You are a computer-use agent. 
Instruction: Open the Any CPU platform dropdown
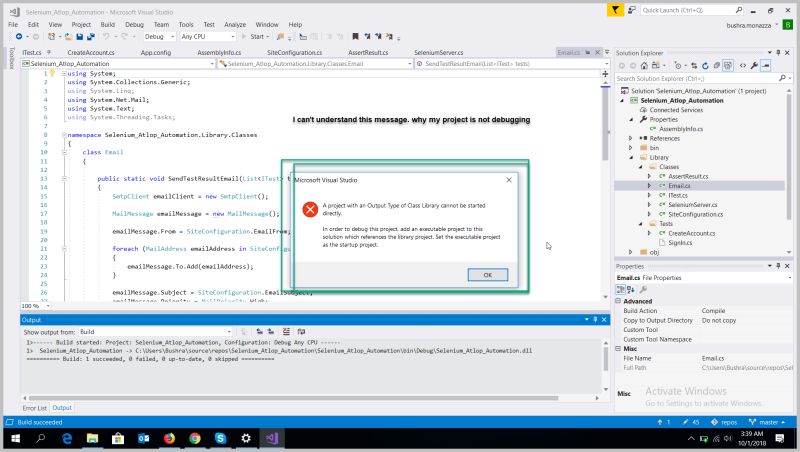(x=208, y=37)
